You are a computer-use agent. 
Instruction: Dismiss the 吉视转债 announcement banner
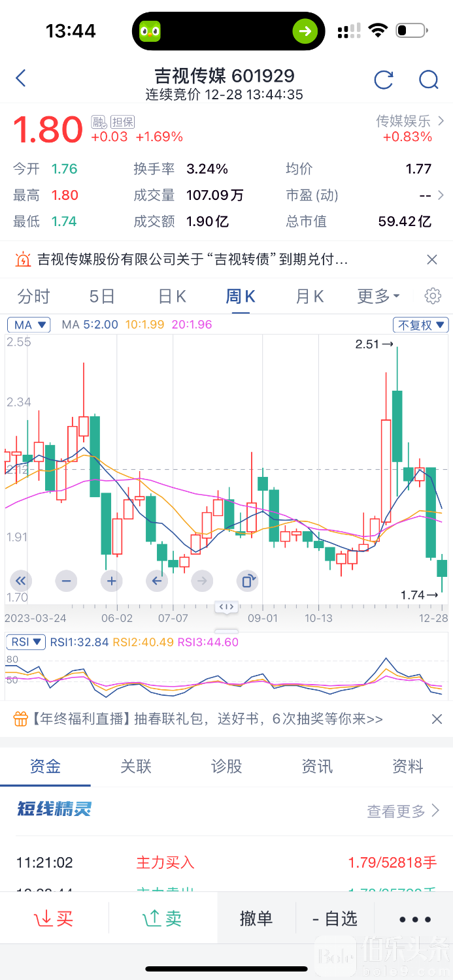tap(431, 259)
